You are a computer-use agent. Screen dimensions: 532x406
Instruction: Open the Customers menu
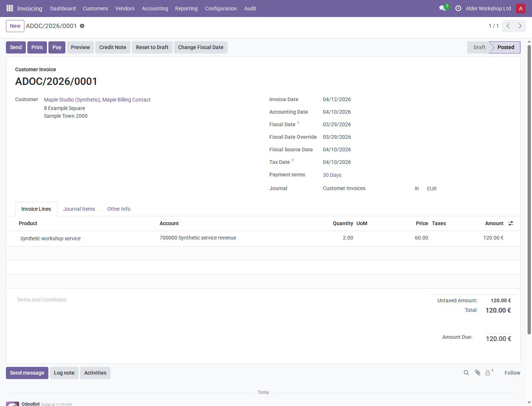coord(95,8)
